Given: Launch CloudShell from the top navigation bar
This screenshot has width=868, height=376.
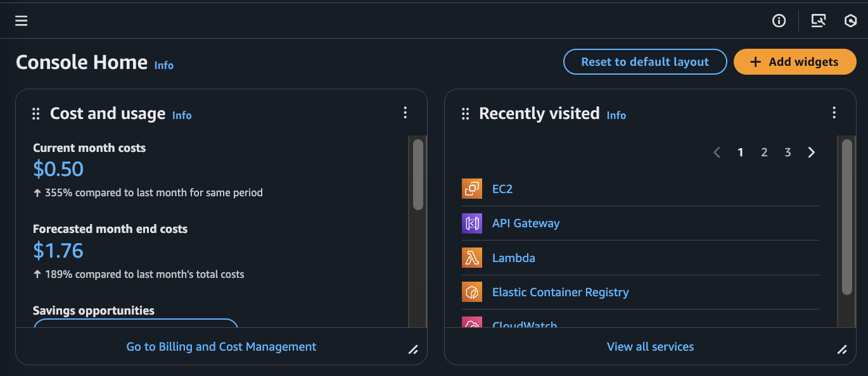Looking at the screenshot, I should pos(819,20).
